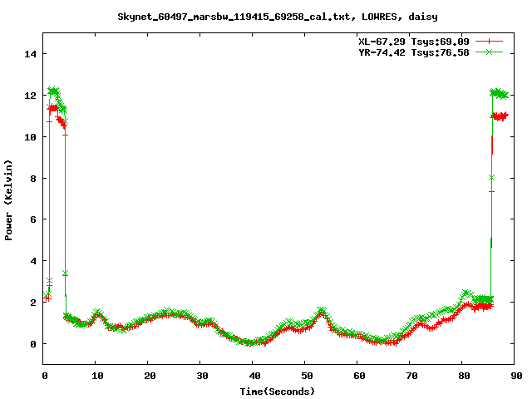This screenshot has height=399, width=532.
Task: Click x-axis tick label 80
Action: tap(464, 376)
